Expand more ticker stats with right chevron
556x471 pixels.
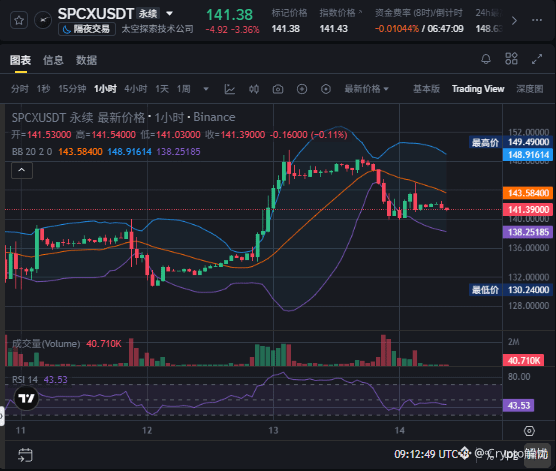[514, 21]
